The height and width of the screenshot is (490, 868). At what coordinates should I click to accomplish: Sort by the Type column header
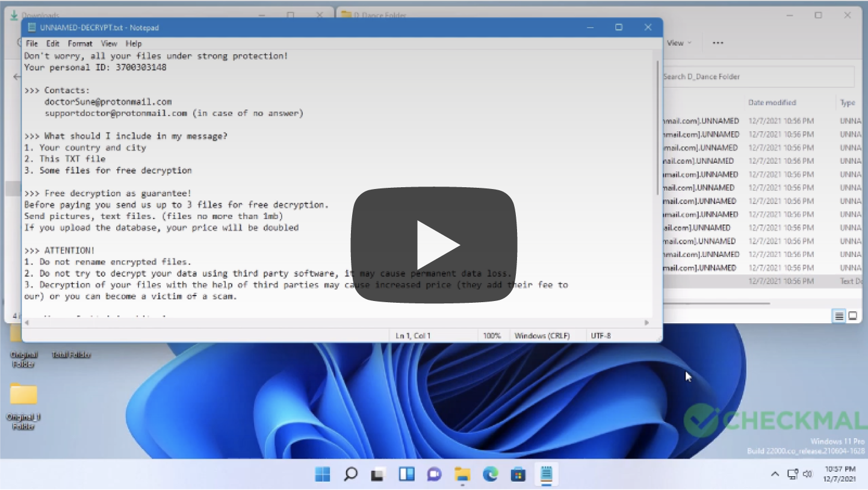tap(848, 102)
